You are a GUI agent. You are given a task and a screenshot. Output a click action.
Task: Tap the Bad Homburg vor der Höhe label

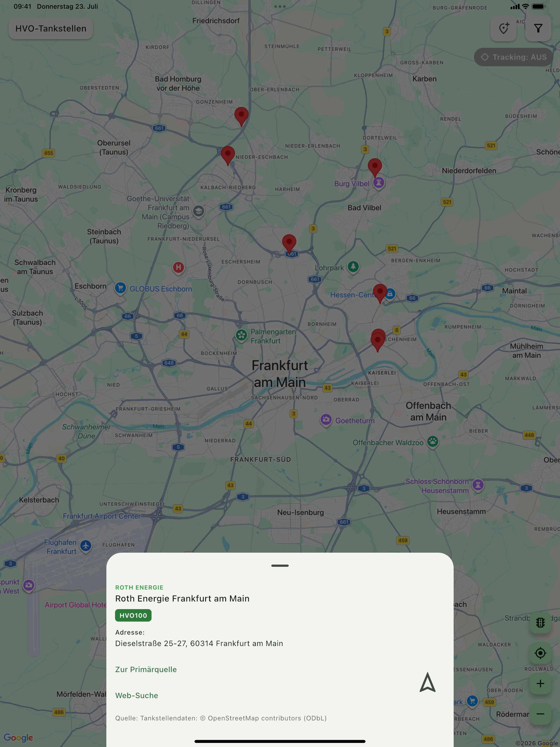pos(178,83)
